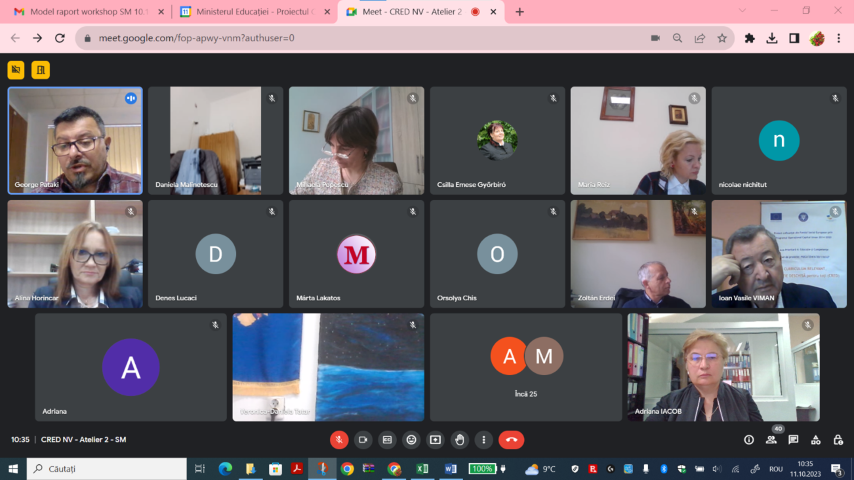854x480 pixels.
Task: Click the Present now screen-share icon
Action: pyautogui.click(x=435, y=440)
